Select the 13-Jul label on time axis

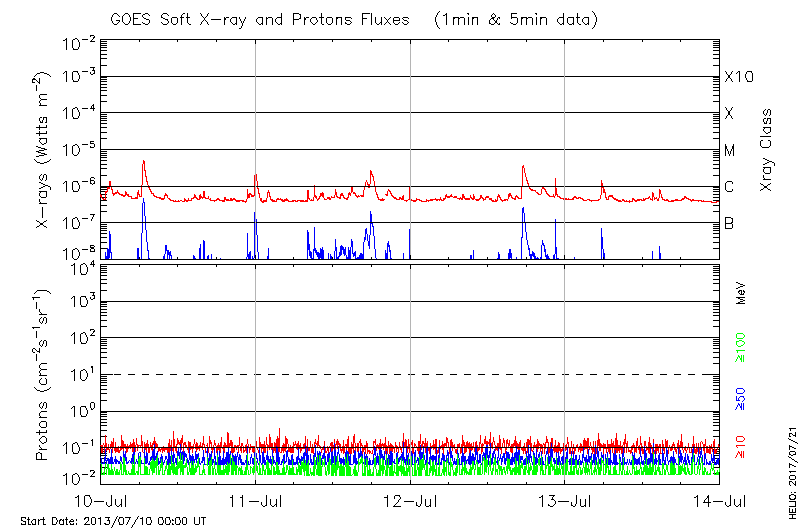(x=565, y=499)
